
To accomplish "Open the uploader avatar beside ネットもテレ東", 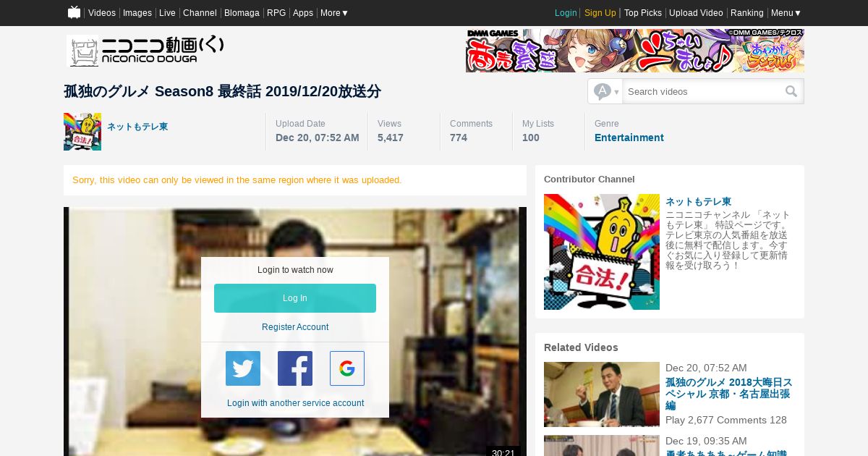I will coord(82,132).
